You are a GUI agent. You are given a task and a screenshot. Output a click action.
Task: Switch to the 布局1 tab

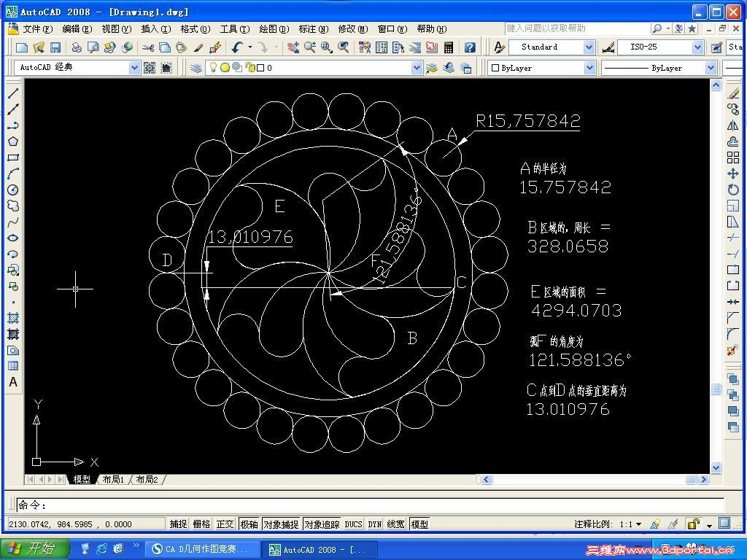pyautogui.click(x=113, y=480)
